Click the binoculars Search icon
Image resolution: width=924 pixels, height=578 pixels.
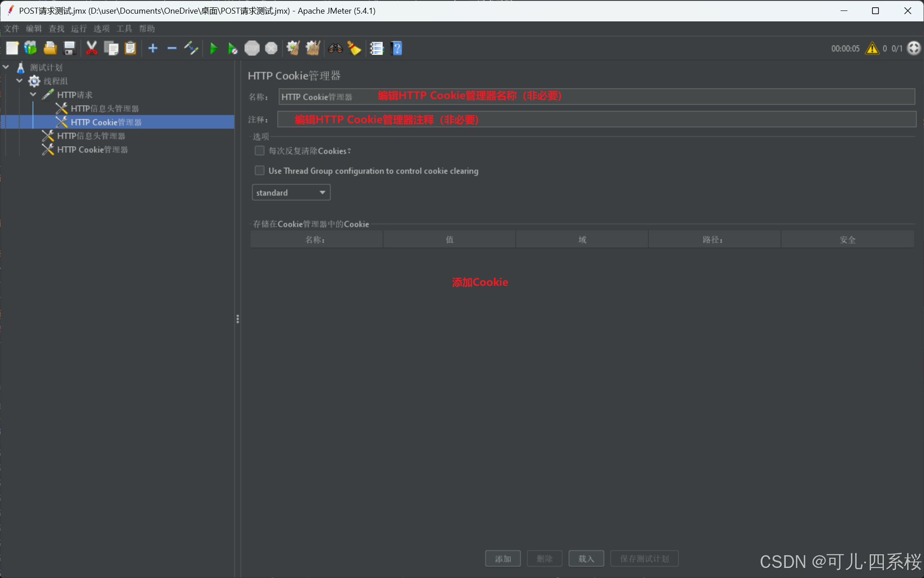pos(335,48)
